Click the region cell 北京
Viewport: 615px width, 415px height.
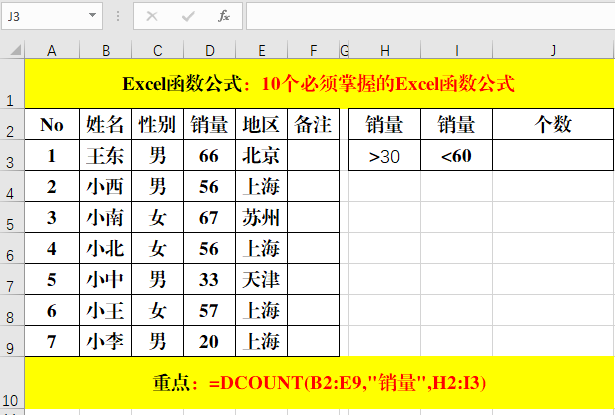262,155
